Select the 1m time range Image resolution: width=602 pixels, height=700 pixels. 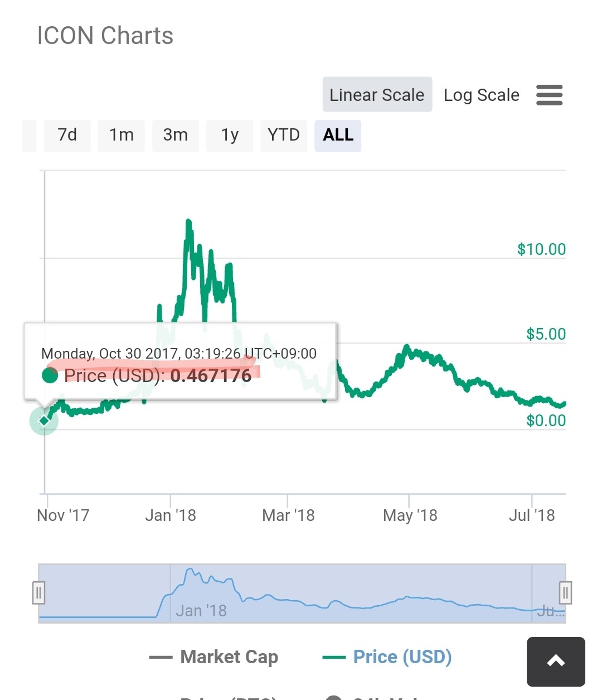pyautogui.click(x=121, y=136)
